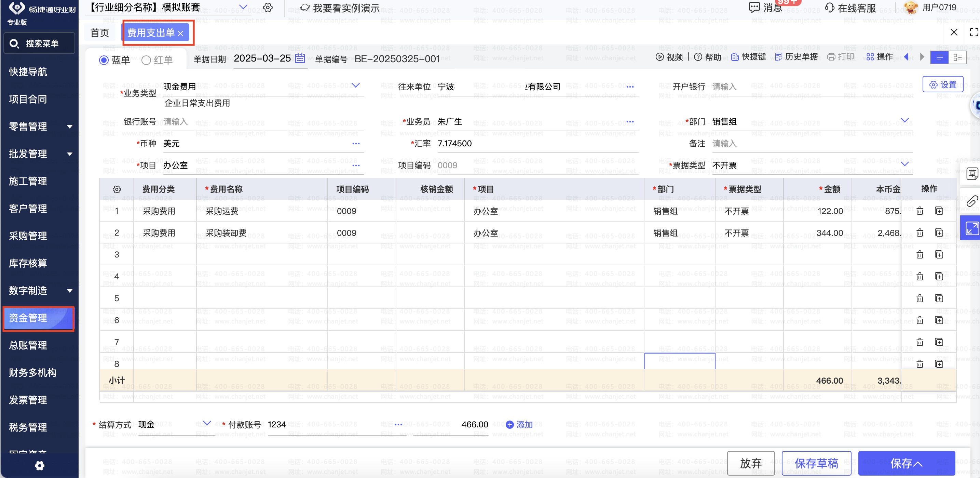Open header 项目 lookup ellipsis
The image size is (980, 478).
(x=356, y=165)
